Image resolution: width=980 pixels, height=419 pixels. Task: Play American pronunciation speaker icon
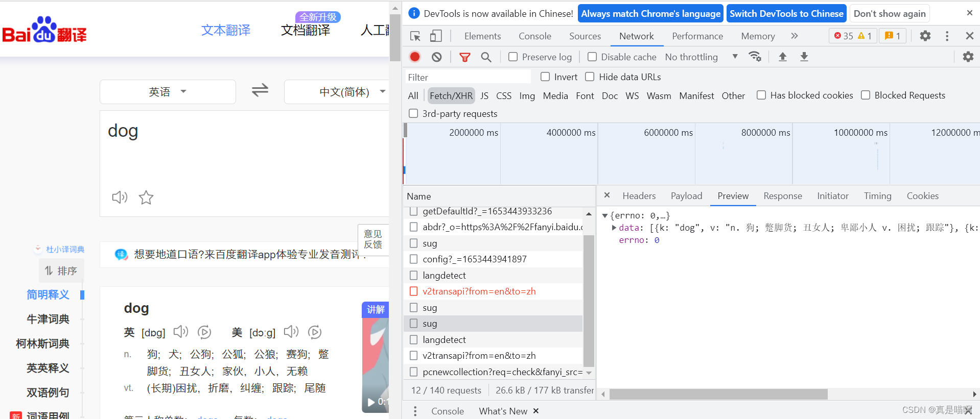[x=291, y=332]
